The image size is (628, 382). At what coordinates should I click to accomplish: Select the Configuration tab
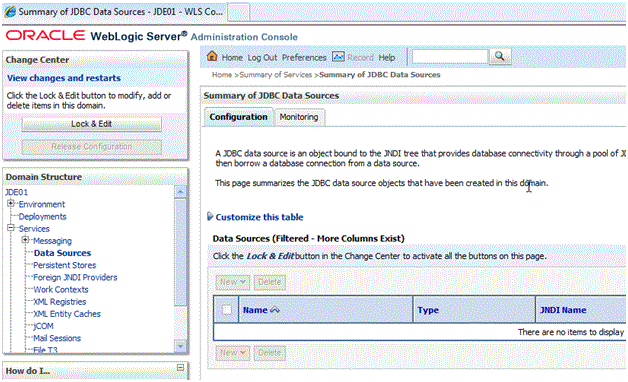[x=238, y=117]
